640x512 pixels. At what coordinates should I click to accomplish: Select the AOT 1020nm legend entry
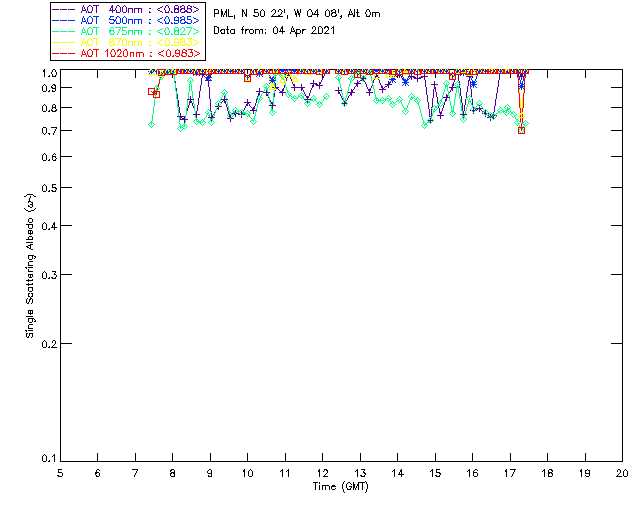(127, 53)
